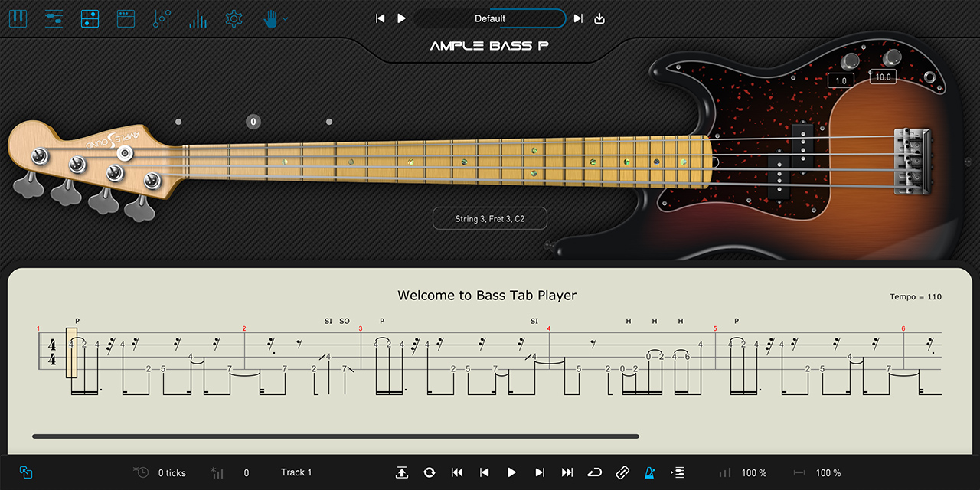Click the output jack on the pickguard

click(930, 77)
